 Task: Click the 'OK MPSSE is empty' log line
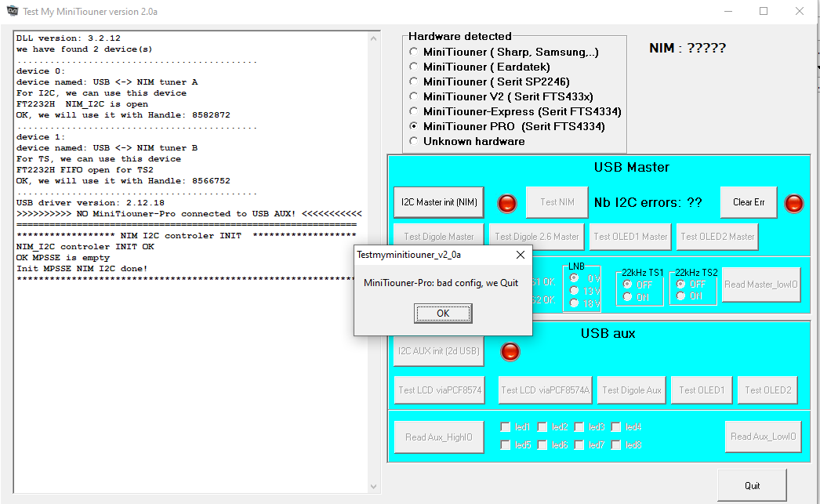coord(63,258)
